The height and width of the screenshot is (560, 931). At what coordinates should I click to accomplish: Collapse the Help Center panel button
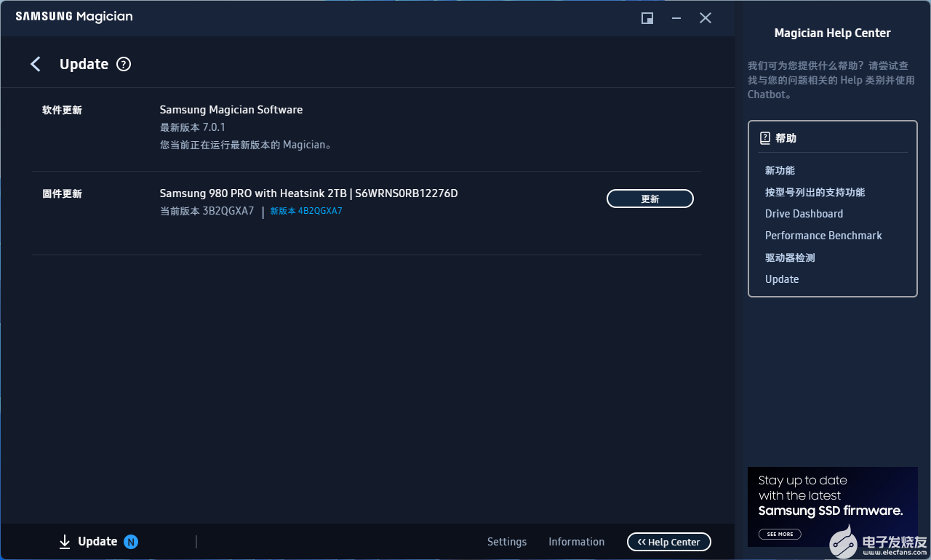click(669, 542)
